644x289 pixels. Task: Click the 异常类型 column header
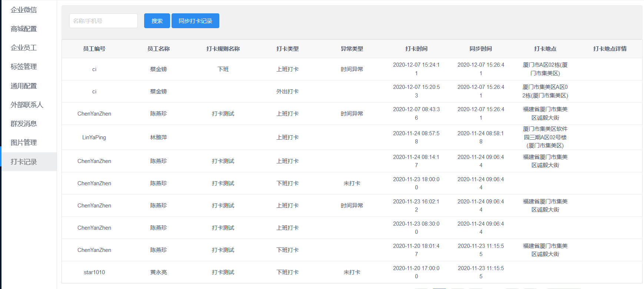coord(352,49)
